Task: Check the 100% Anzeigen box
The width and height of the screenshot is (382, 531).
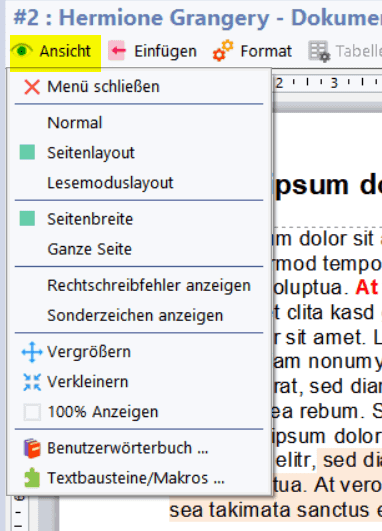Action: pyautogui.click(x=32, y=412)
